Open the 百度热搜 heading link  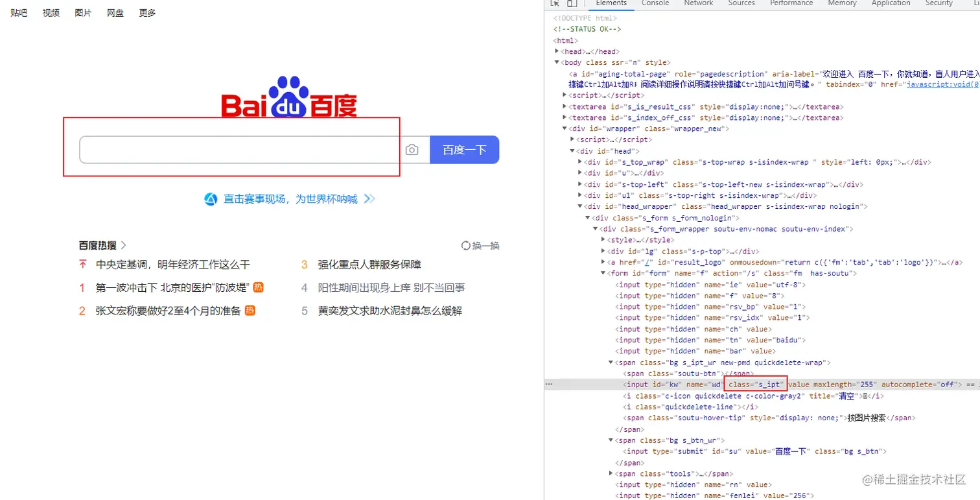click(98, 245)
